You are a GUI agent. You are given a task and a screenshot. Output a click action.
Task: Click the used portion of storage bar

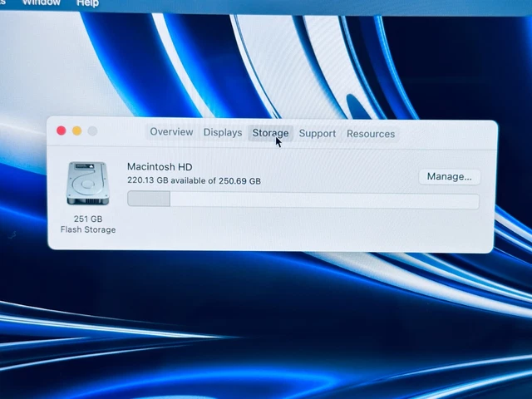(149, 199)
